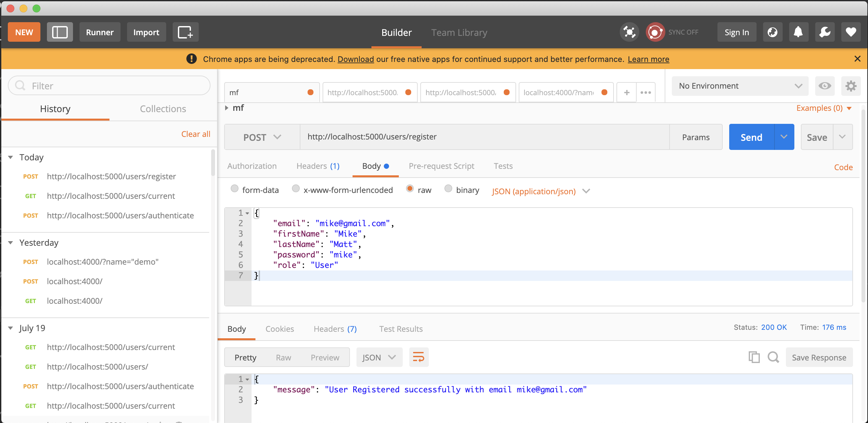The width and height of the screenshot is (868, 423).
Task: Switch to Collections sidebar tab
Action: click(163, 109)
